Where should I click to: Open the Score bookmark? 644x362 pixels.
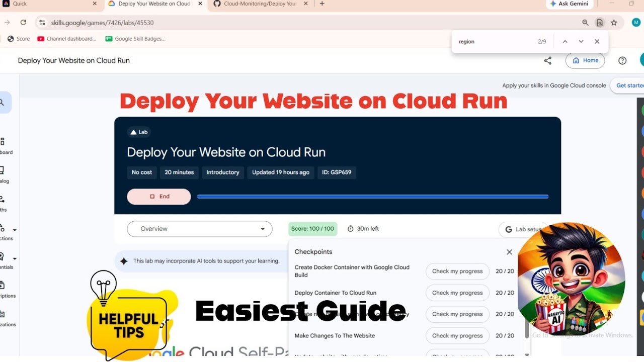(x=19, y=39)
